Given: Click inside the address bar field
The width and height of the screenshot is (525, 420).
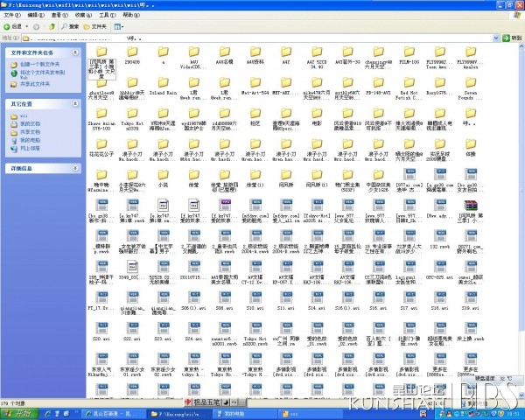Looking at the screenshot, I should click(x=258, y=38).
